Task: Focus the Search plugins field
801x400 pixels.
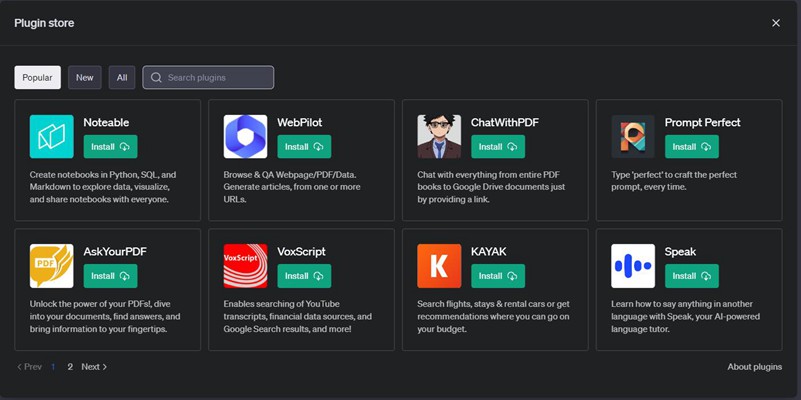Action: pyautogui.click(x=215, y=78)
